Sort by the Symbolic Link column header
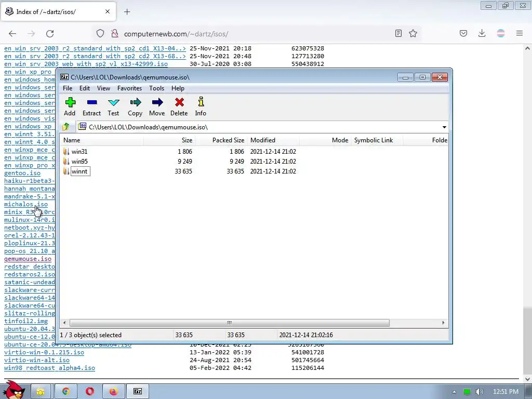 point(377,140)
